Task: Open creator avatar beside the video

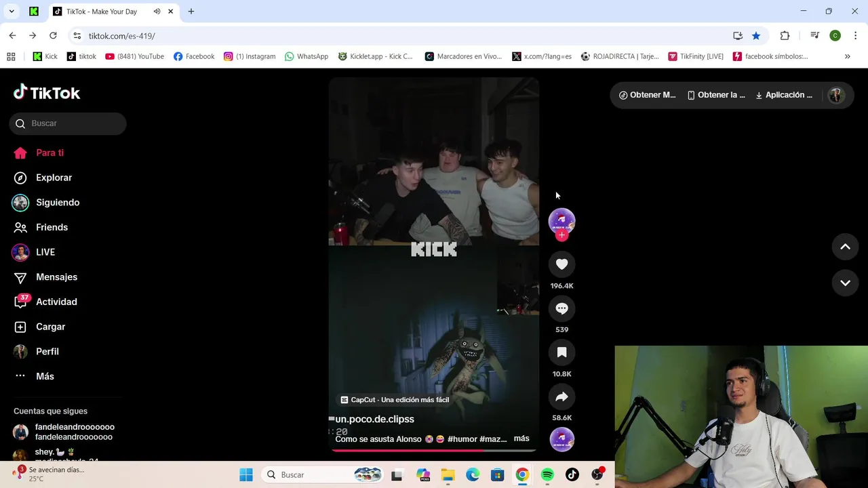Action: (561, 221)
